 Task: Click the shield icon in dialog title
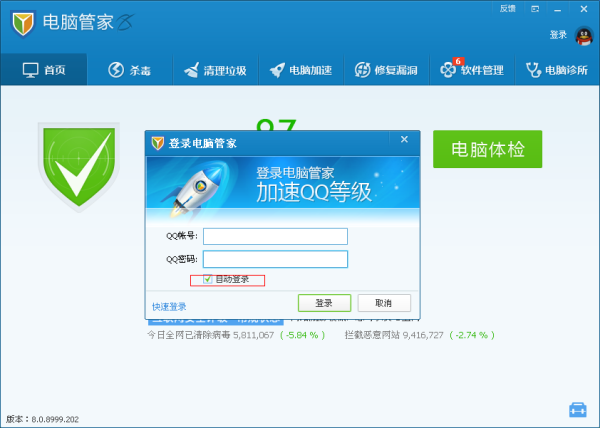coord(158,143)
